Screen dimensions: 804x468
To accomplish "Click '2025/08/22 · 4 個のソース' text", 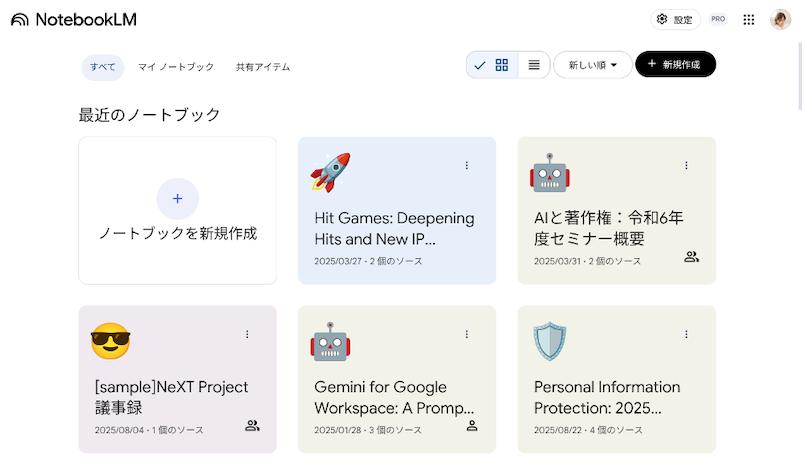I will tap(588, 430).
